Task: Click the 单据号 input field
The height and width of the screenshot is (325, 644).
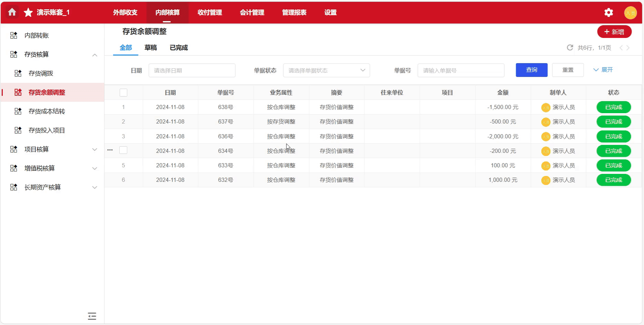Action: (461, 70)
